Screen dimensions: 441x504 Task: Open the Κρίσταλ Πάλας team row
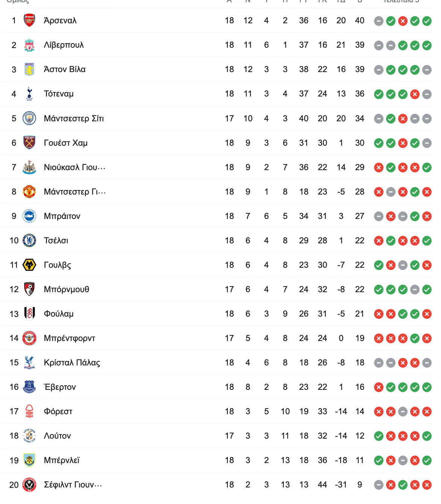tap(220, 362)
